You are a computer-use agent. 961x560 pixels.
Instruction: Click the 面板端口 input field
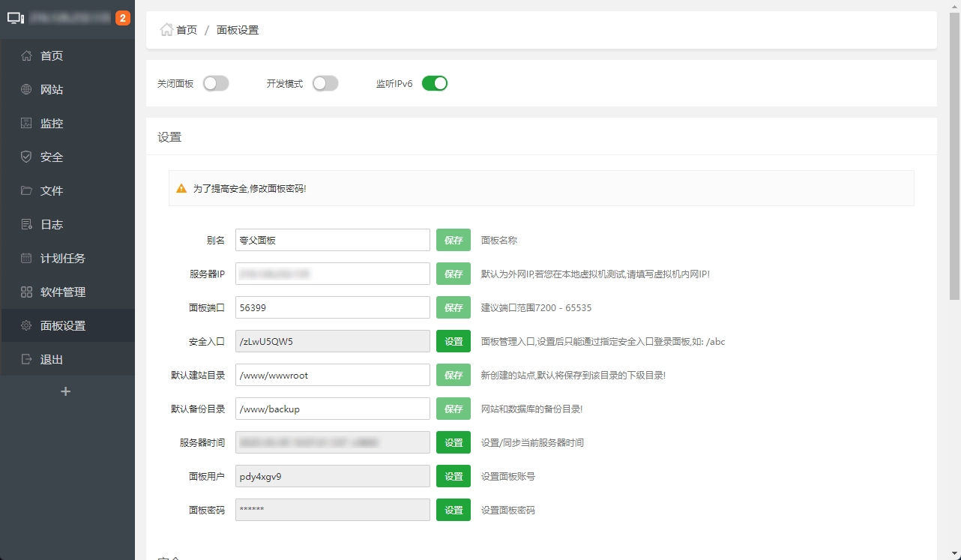coord(332,307)
